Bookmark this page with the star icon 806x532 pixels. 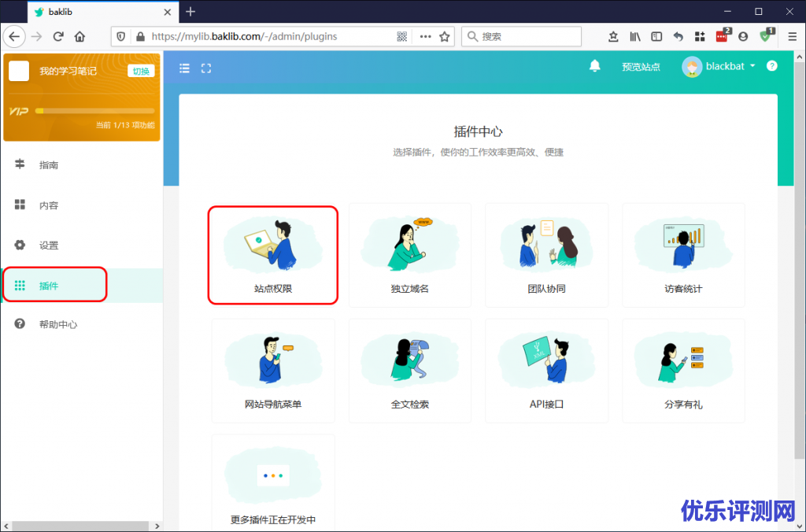(445, 36)
